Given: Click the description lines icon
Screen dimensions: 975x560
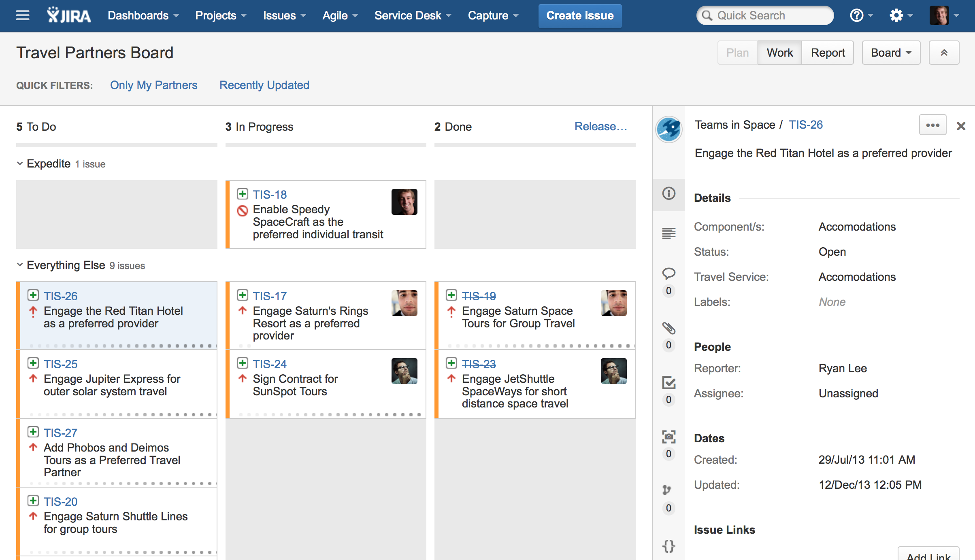Looking at the screenshot, I should [668, 233].
